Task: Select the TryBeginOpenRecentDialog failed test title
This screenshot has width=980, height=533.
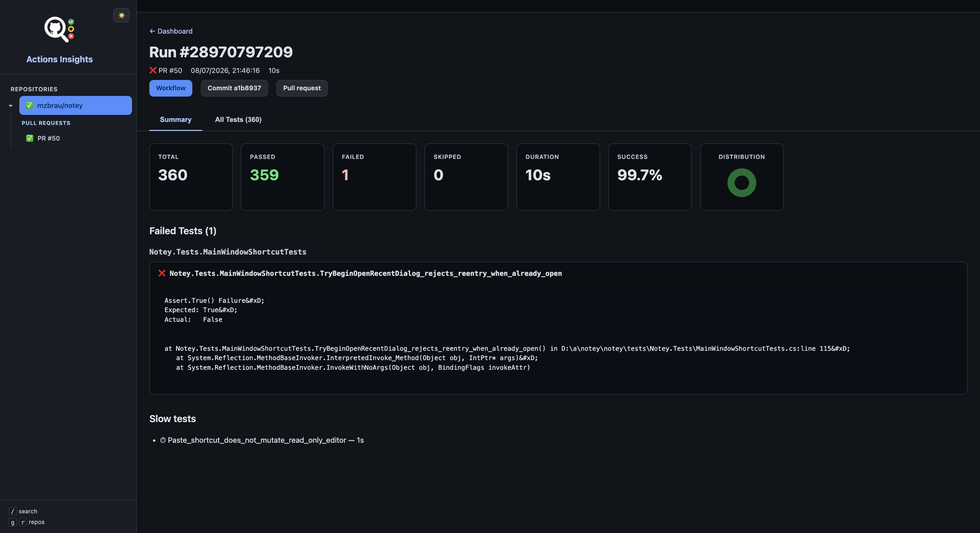Action: click(x=366, y=274)
